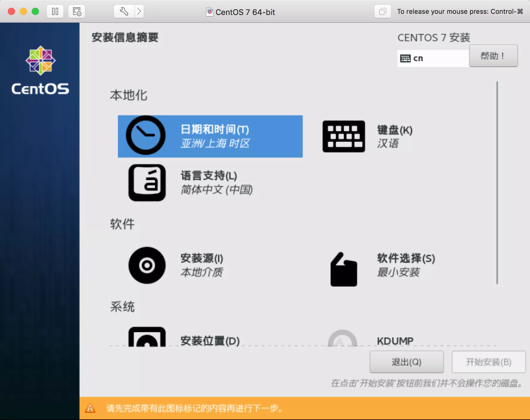Open VM settings wrench icon
This screenshot has width=530, height=420.
[124, 12]
